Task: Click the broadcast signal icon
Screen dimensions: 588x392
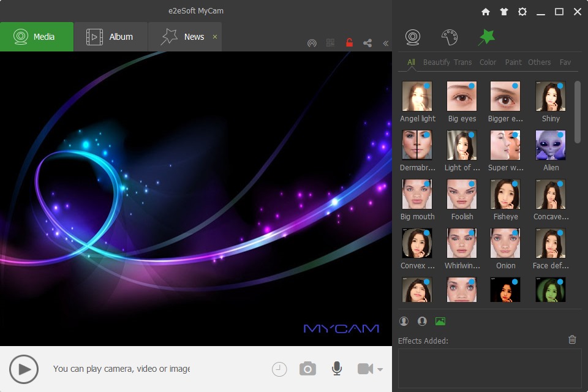Action: (x=312, y=43)
